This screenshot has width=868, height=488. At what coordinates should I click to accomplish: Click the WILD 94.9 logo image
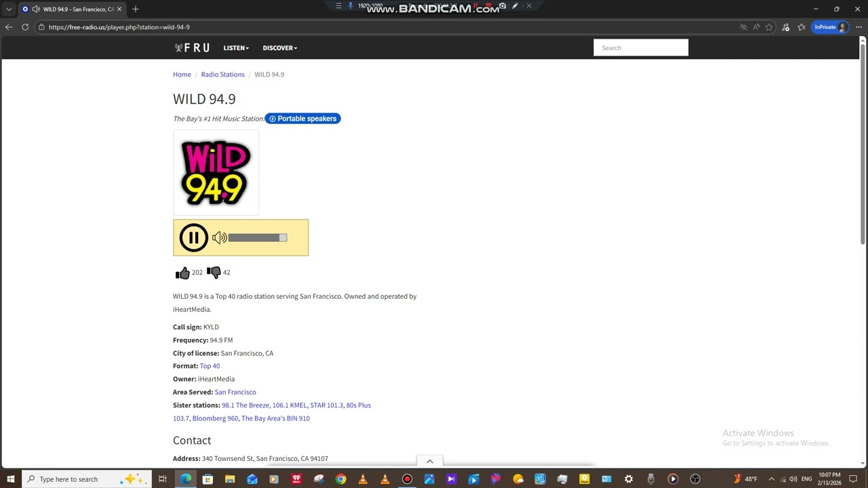(216, 173)
